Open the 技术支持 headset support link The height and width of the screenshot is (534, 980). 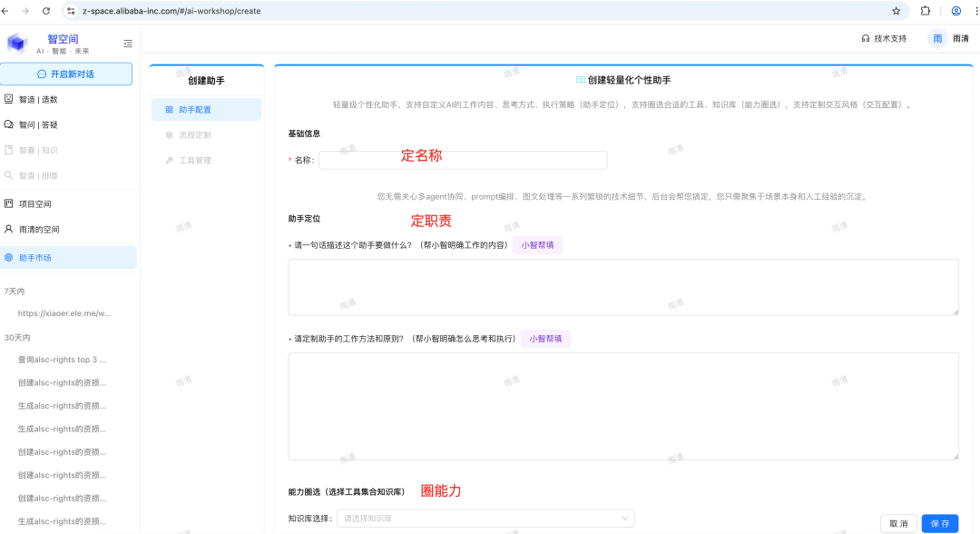pos(884,39)
